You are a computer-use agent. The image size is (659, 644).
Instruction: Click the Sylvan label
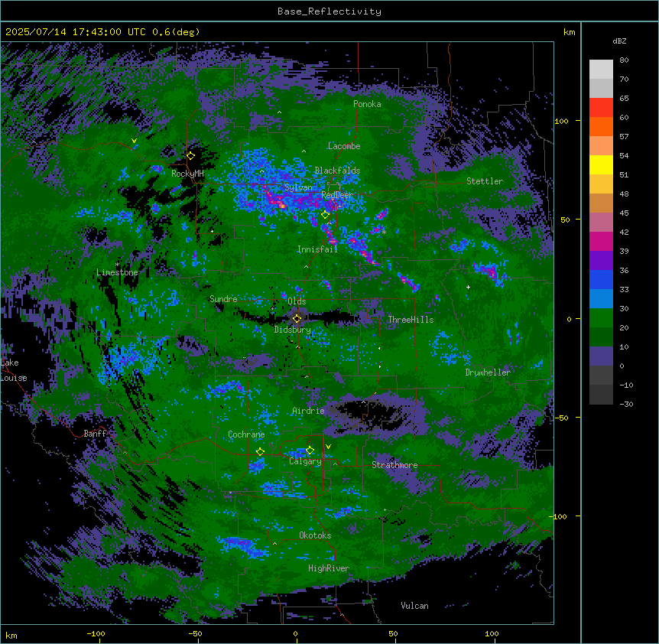298,187
